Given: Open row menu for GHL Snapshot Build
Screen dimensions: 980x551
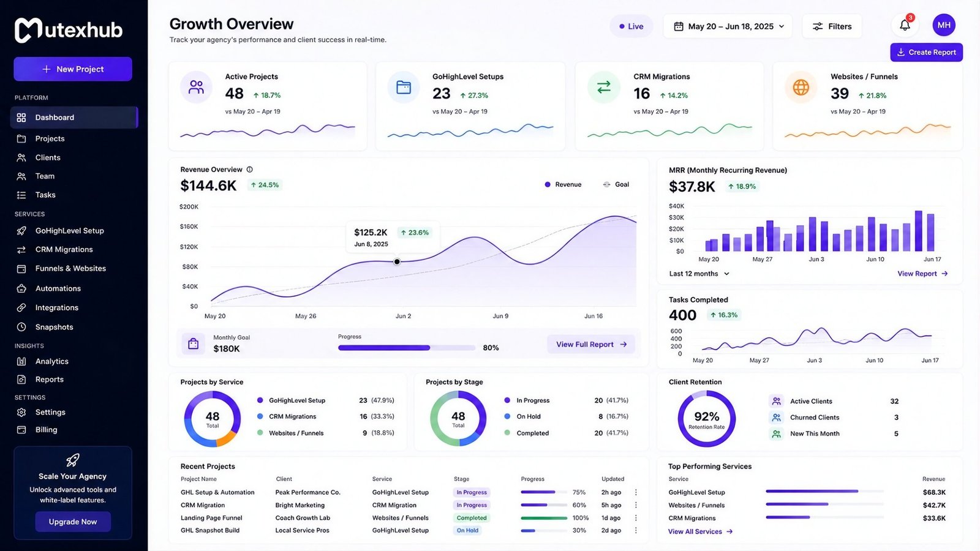Looking at the screenshot, I should [636, 531].
